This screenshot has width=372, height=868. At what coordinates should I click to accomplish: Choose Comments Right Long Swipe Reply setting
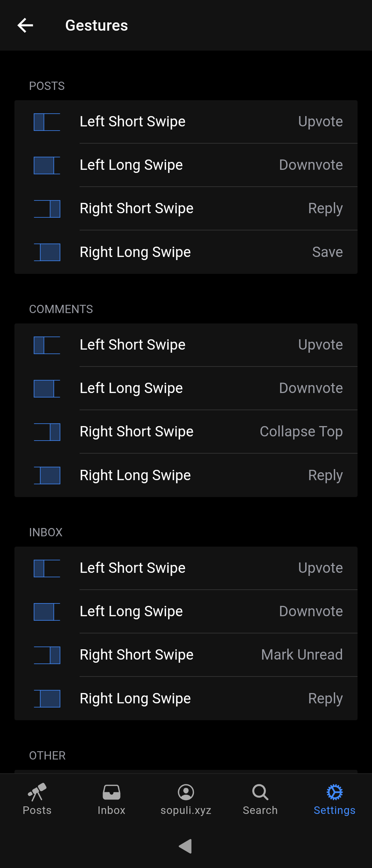pyautogui.click(x=325, y=475)
